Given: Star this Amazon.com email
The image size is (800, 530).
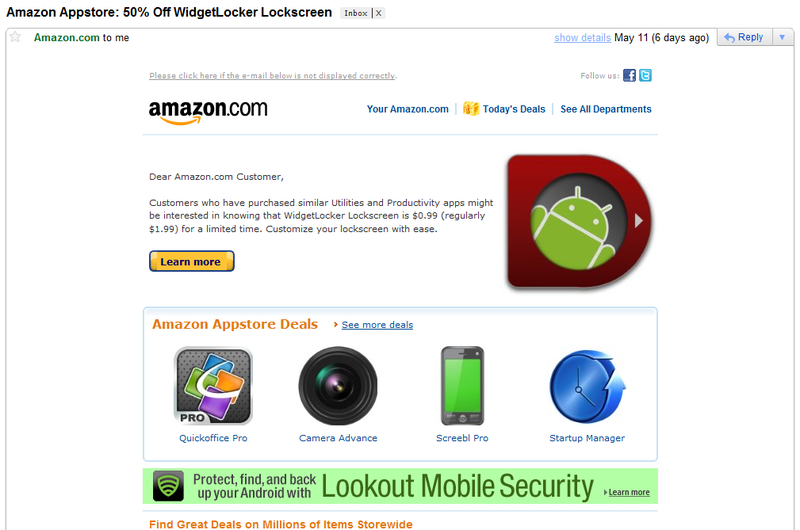Looking at the screenshot, I should tap(15, 37).
